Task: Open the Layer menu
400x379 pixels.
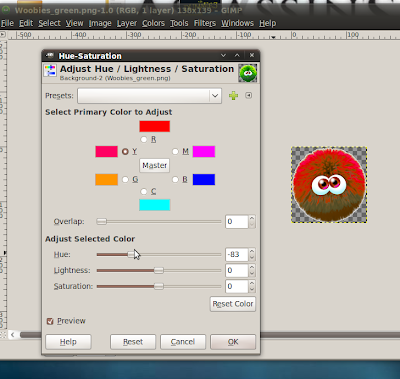Action: click(x=127, y=23)
